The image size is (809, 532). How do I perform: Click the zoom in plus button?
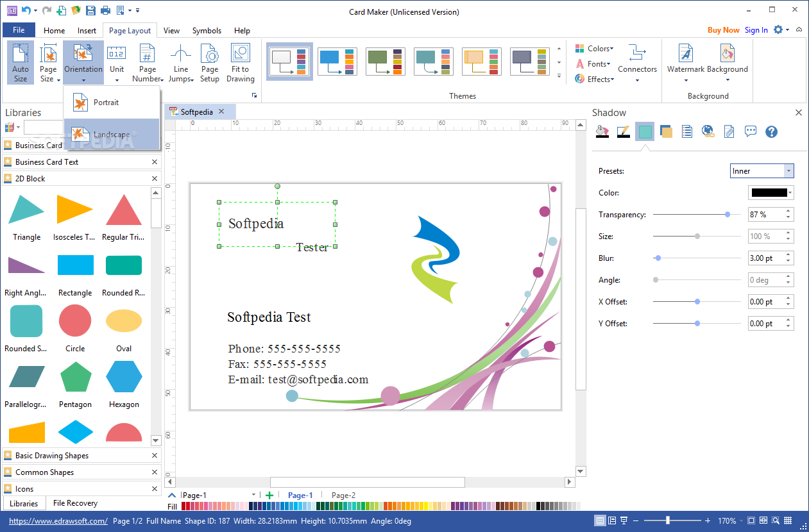click(x=708, y=520)
